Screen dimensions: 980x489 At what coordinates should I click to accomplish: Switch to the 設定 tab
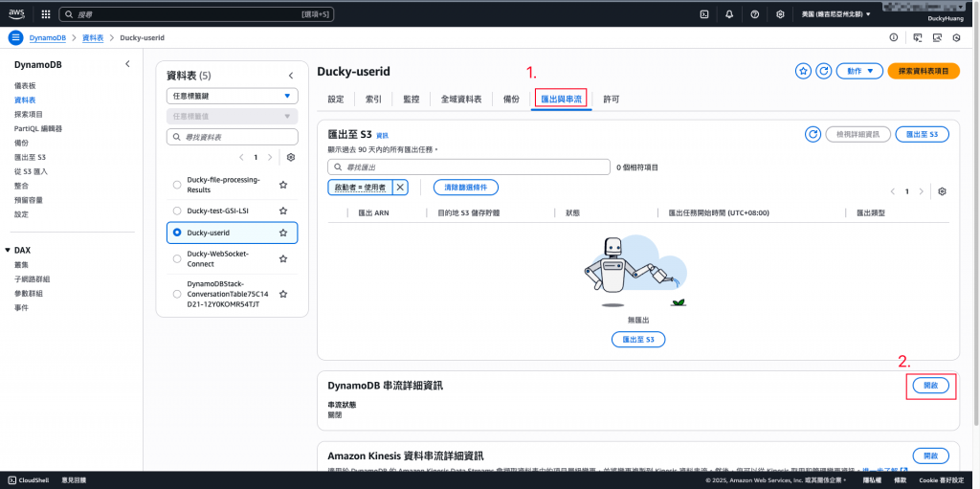(x=336, y=100)
